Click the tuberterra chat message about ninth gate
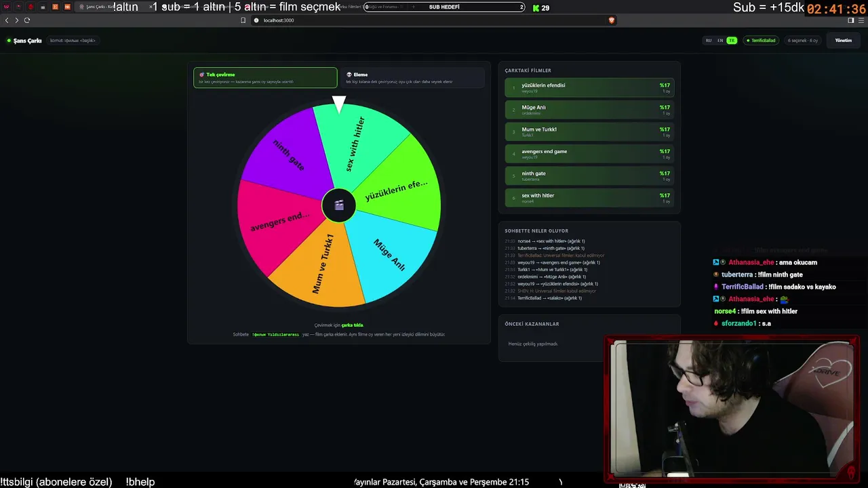The image size is (868, 488). point(757,274)
